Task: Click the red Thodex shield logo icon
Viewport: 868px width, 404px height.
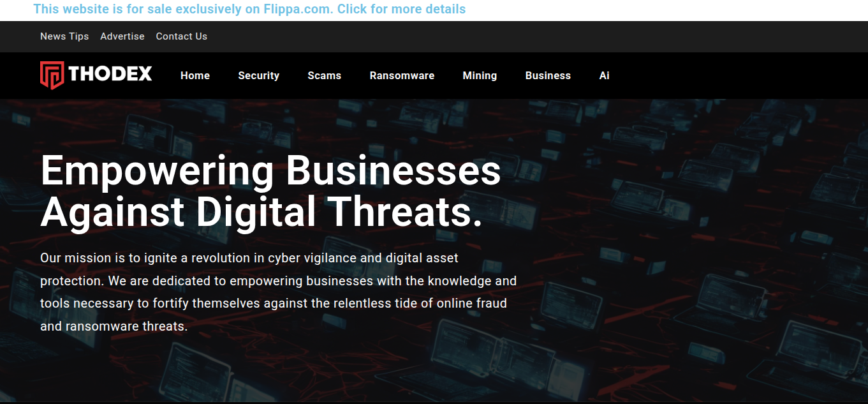Action: 52,75
